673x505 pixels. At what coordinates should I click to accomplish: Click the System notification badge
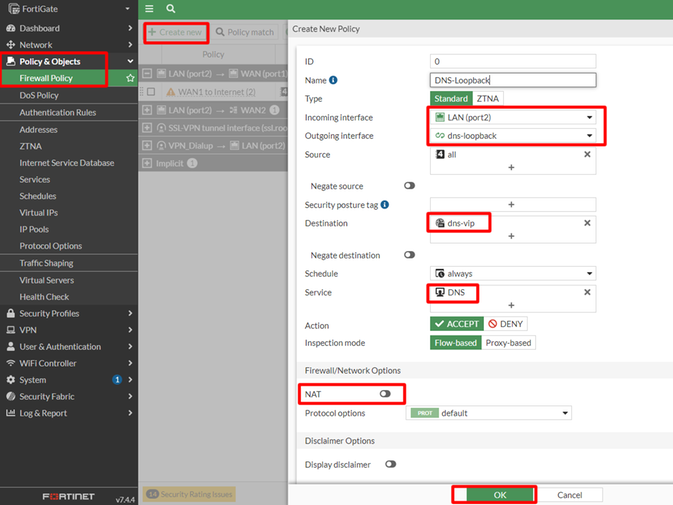(x=117, y=380)
